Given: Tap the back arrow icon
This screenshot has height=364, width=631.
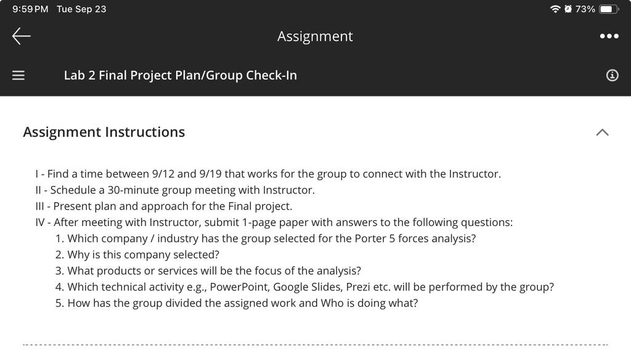Looking at the screenshot, I should 22,36.
